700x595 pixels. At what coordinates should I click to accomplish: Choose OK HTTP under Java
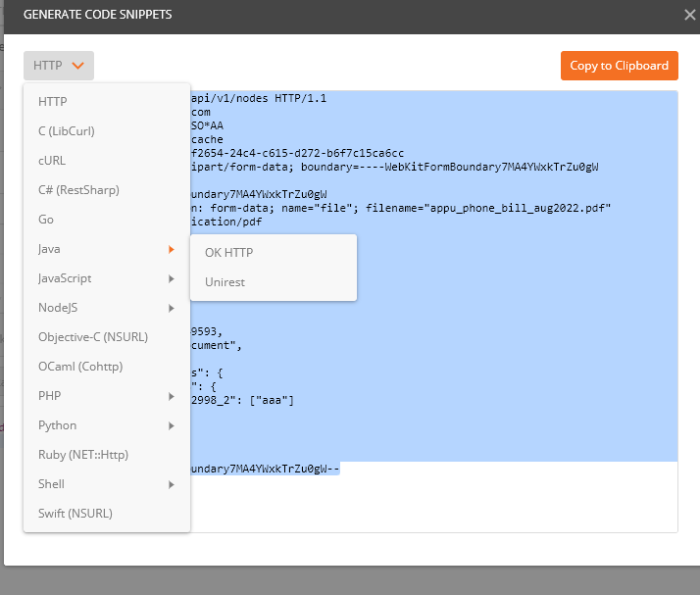point(274,253)
